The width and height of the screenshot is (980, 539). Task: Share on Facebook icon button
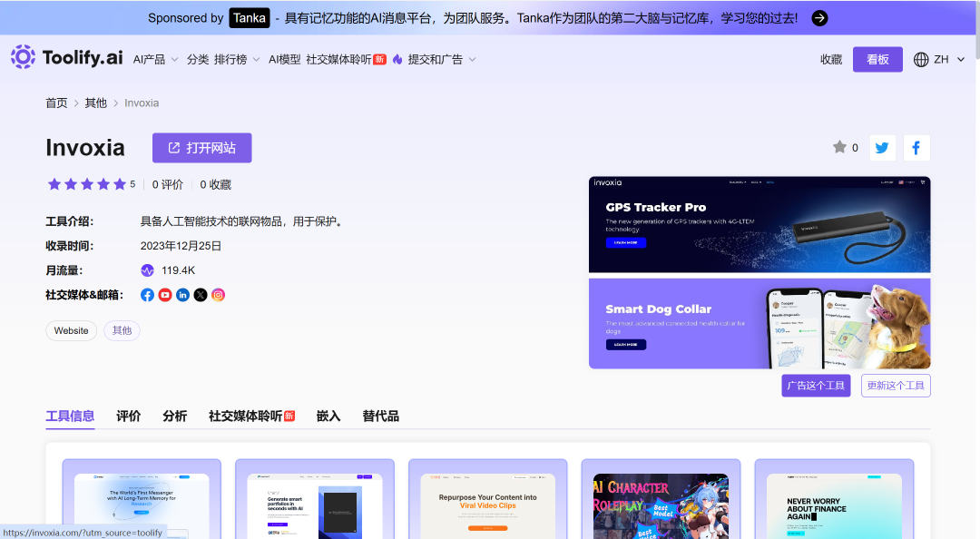(x=916, y=148)
